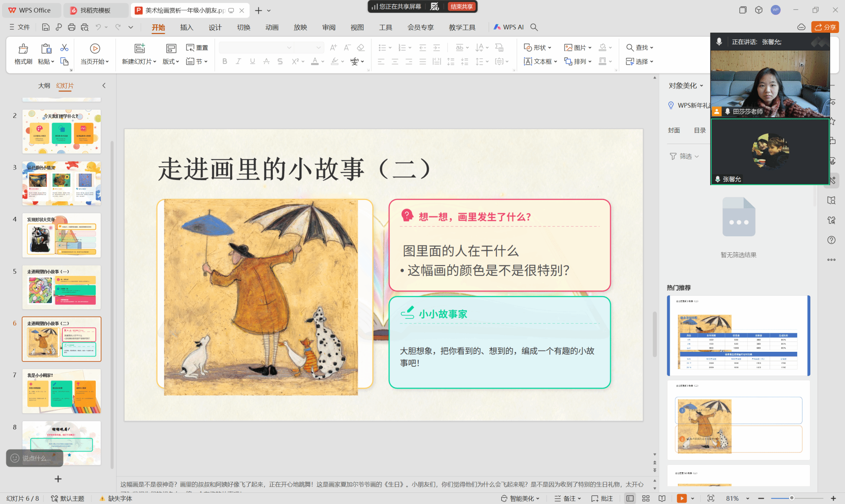This screenshot has width=845, height=504.
Task: Click the search magnifier next to WPS AI
Action: click(534, 27)
